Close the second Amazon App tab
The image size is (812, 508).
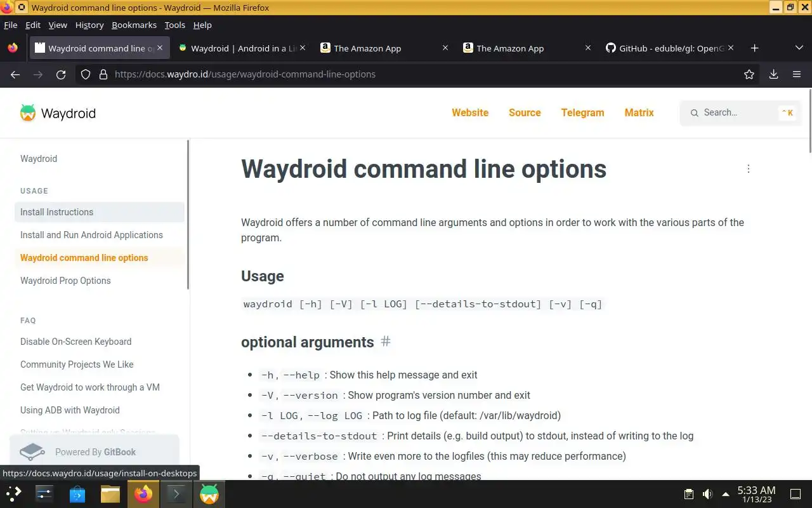pos(588,48)
